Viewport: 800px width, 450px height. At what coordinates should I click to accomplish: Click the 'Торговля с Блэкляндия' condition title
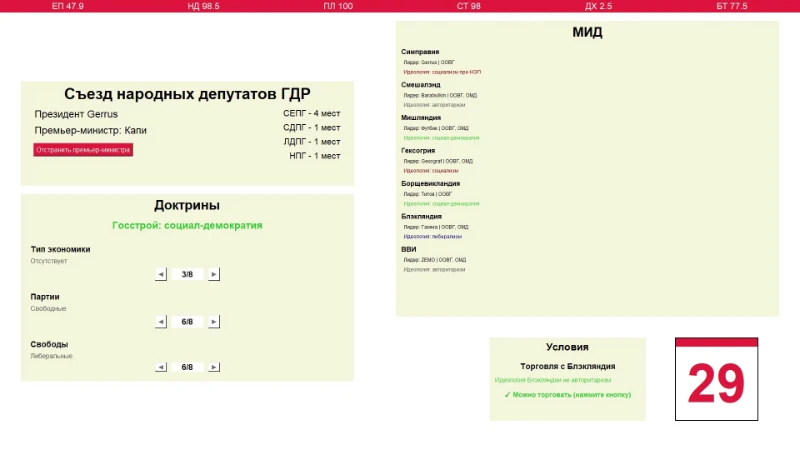[x=568, y=366]
